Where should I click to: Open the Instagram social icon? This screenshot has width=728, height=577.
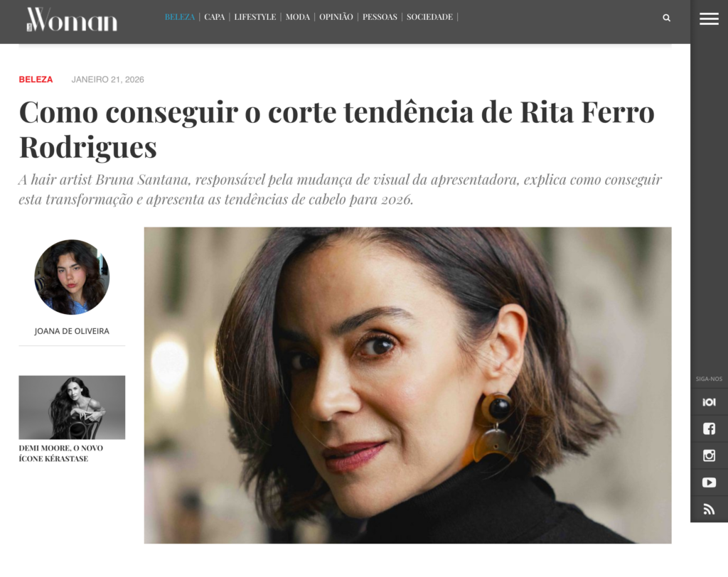point(709,455)
